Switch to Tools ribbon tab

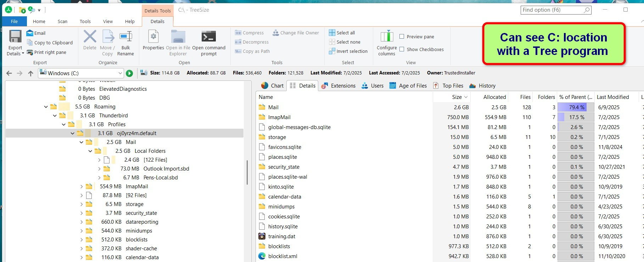pos(85,21)
